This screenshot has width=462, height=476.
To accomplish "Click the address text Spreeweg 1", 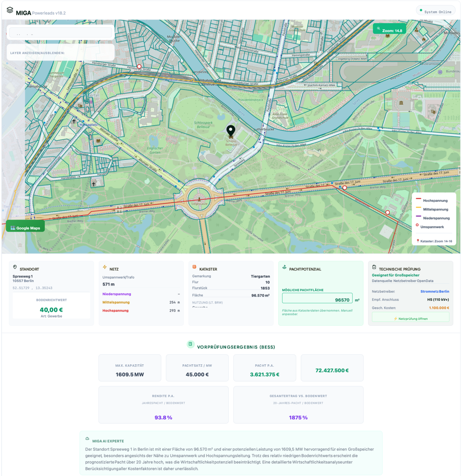I will tap(23, 276).
